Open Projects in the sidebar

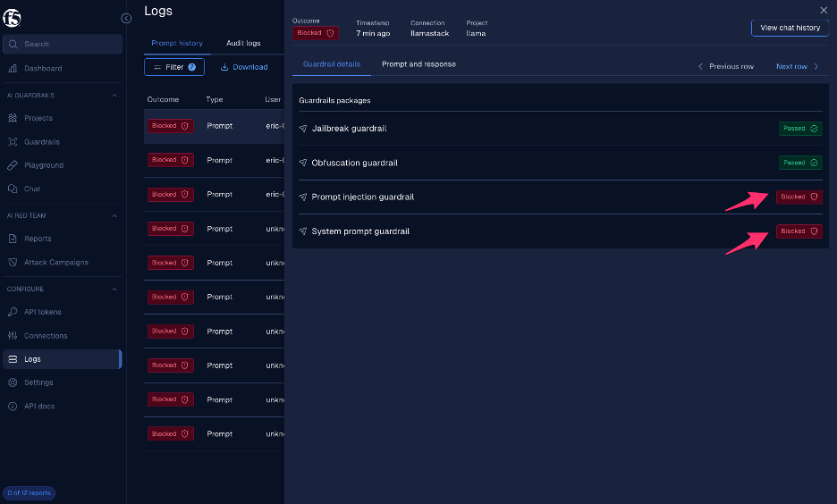38,118
